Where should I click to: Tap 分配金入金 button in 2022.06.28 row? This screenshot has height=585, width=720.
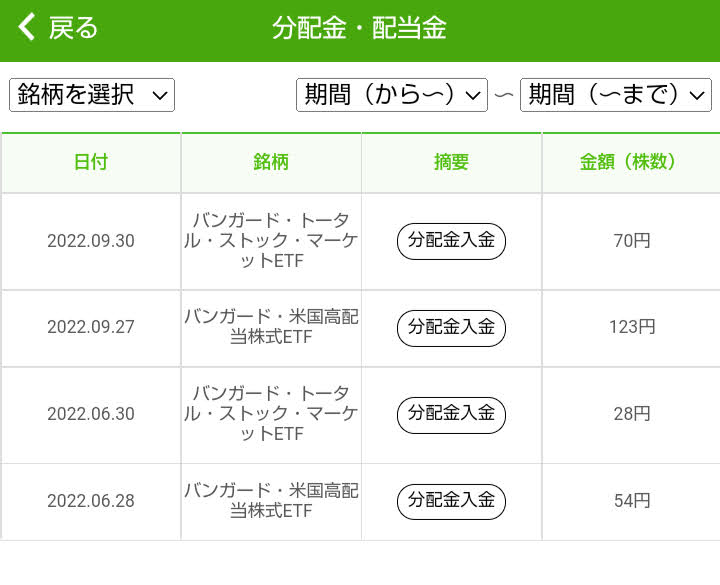tap(451, 500)
